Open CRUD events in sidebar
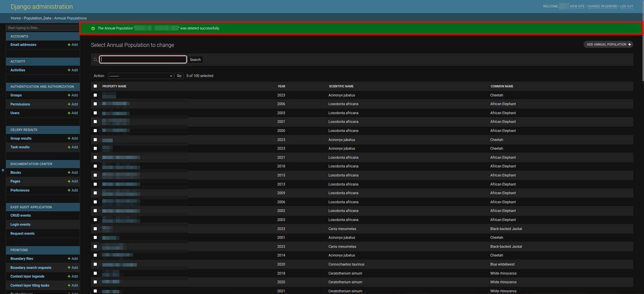The height and width of the screenshot is (294, 644). (x=20, y=216)
